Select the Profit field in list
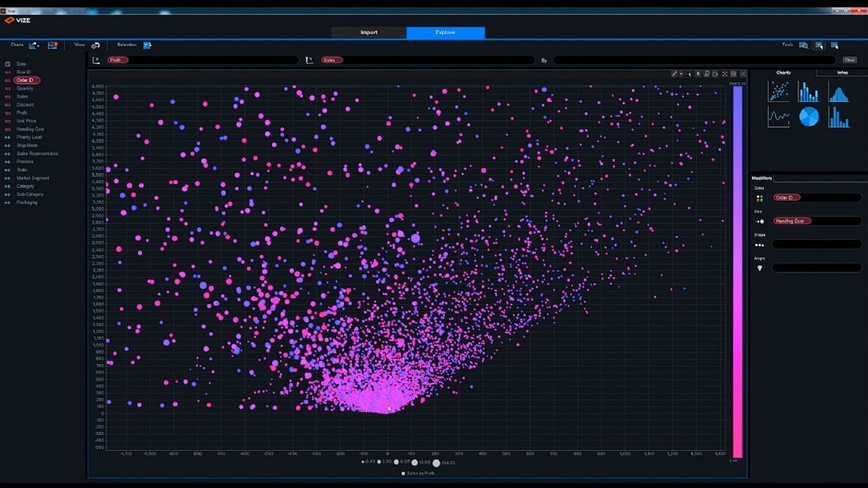This screenshot has height=488, width=868. [21, 113]
